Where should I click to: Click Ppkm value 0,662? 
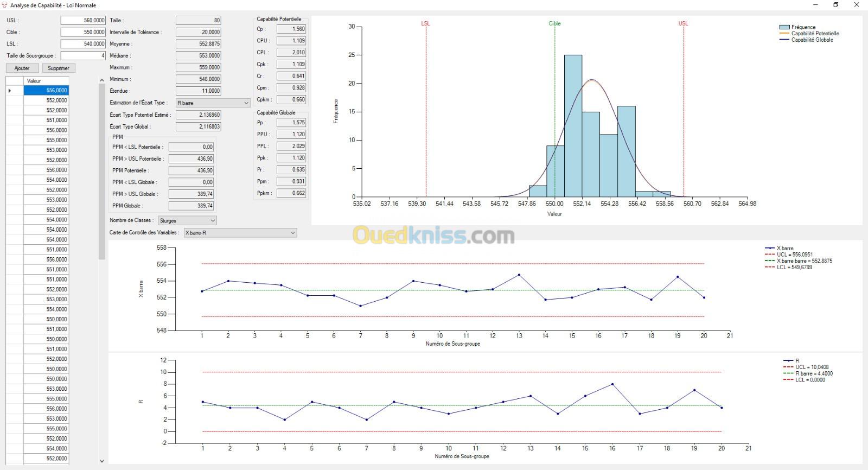[x=291, y=193]
